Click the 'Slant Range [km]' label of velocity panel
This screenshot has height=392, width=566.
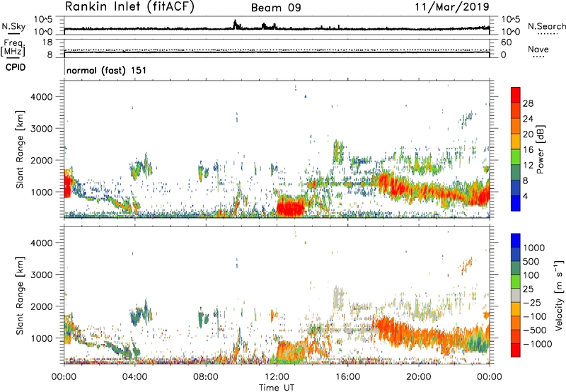click(x=20, y=295)
